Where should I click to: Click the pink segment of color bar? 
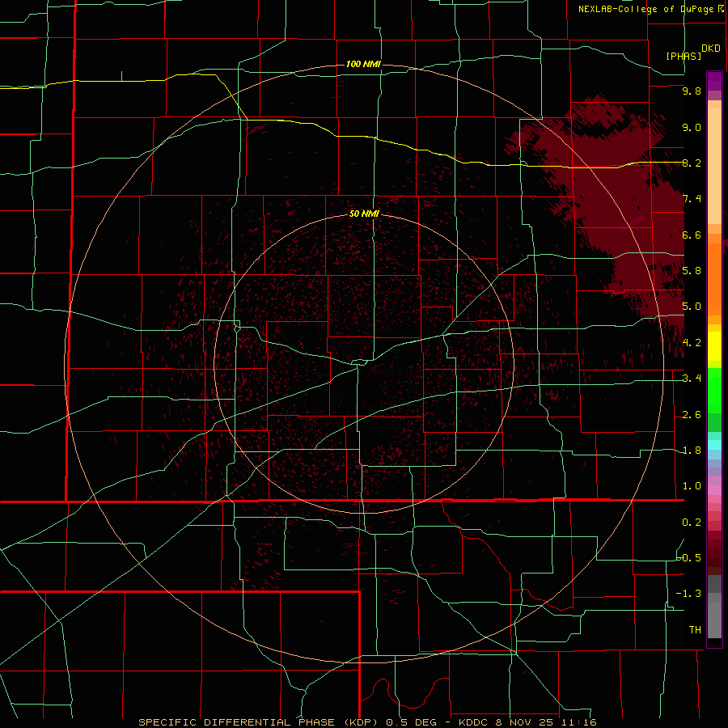click(714, 489)
